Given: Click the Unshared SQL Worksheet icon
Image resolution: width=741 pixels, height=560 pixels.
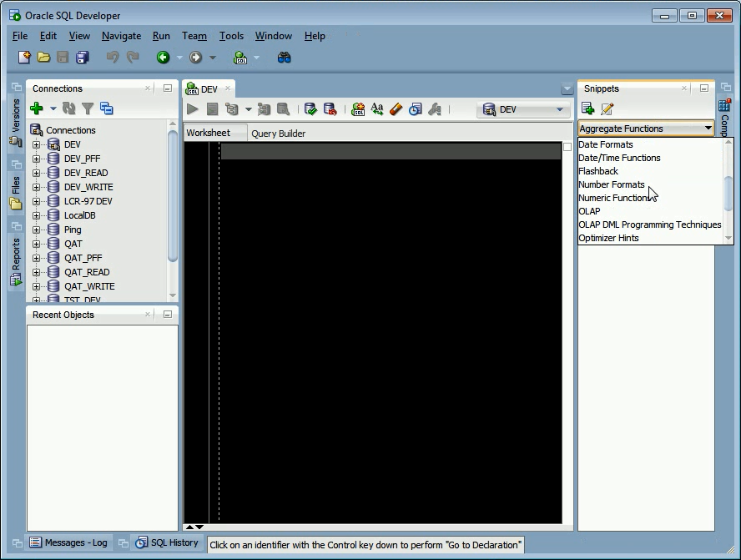Looking at the screenshot, I should click(x=358, y=109).
